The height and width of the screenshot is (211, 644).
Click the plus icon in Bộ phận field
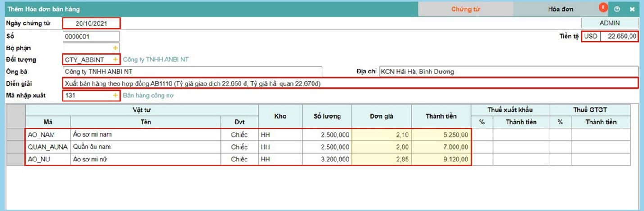tap(115, 48)
